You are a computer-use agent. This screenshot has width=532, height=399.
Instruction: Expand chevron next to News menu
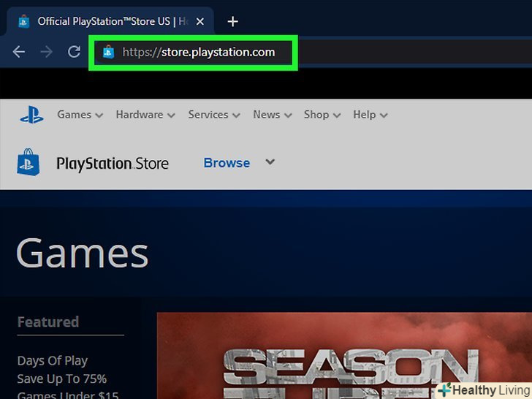[x=288, y=115]
